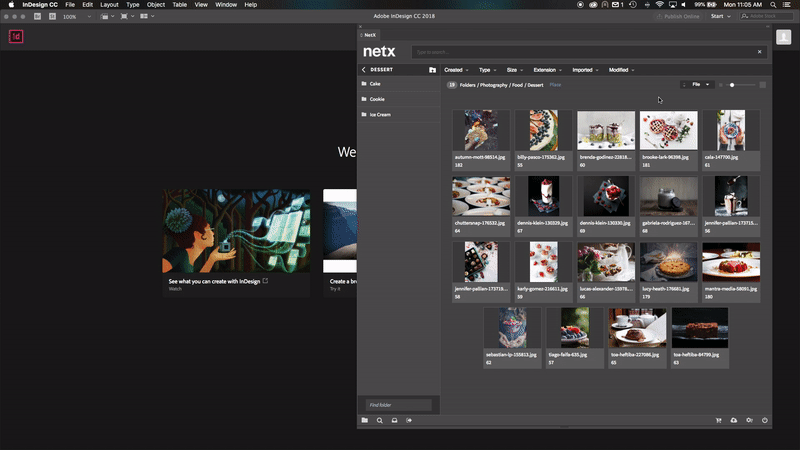Go back from the DESSERT folder

pos(364,69)
